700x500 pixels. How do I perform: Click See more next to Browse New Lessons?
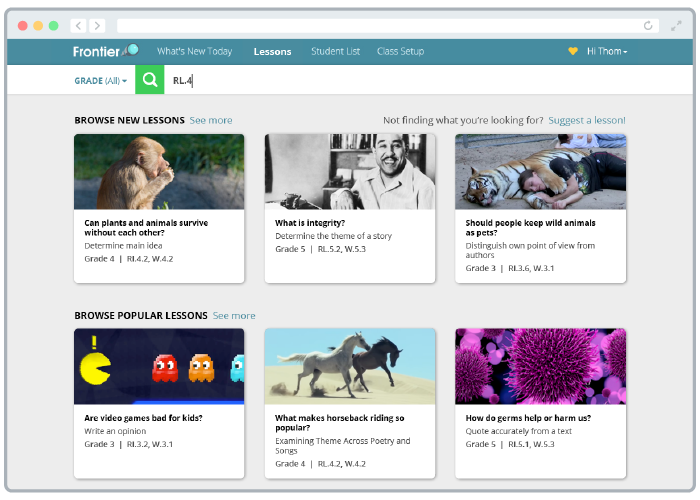pos(211,120)
